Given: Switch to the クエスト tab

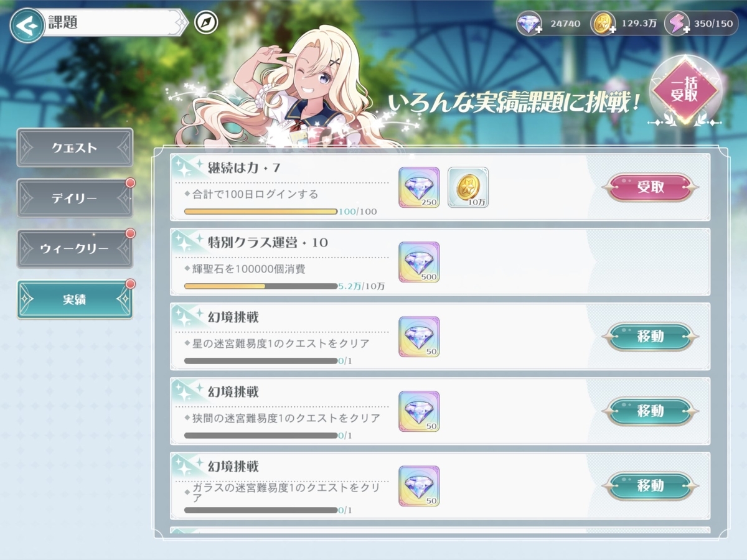Looking at the screenshot, I should (x=75, y=147).
